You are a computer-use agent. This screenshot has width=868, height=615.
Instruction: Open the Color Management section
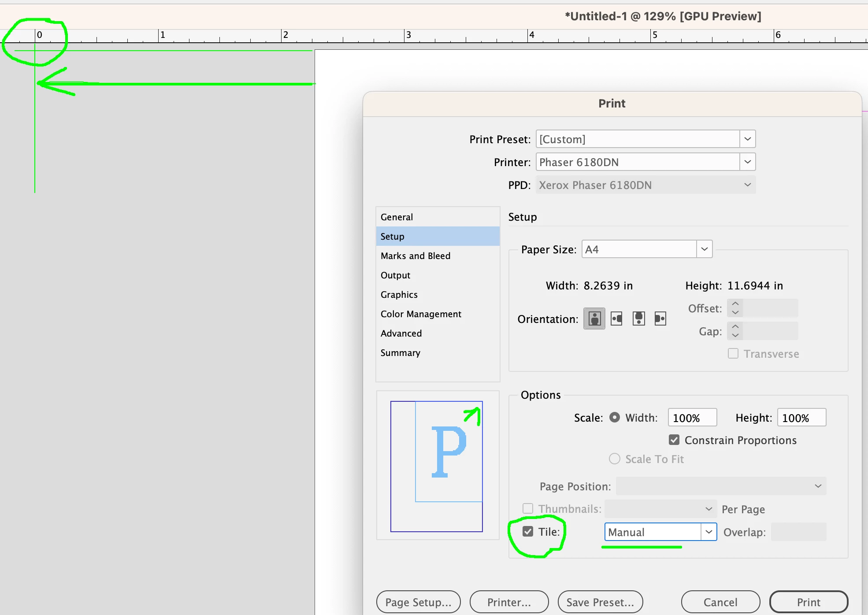click(x=421, y=314)
